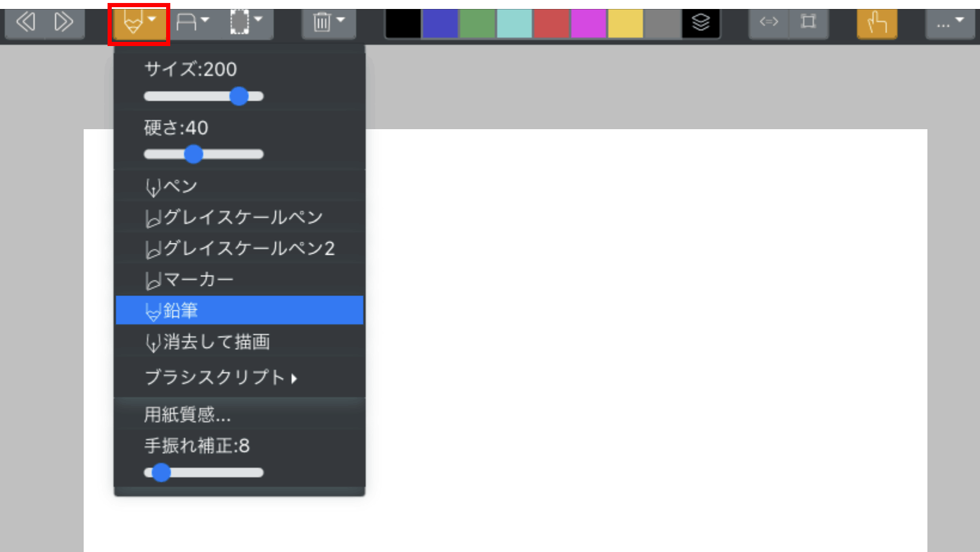Select the red color swatch
The image size is (980, 552).
pyautogui.click(x=551, y=23)
